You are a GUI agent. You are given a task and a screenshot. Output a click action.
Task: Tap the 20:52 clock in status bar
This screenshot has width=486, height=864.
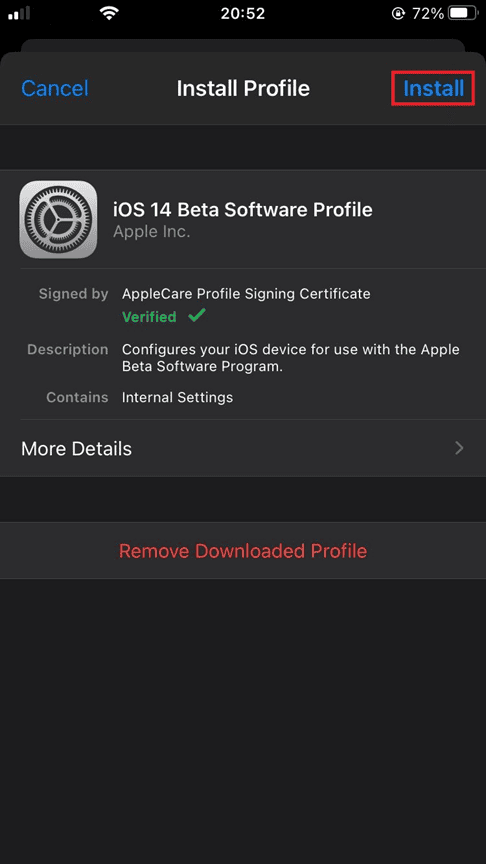point(243,13)
